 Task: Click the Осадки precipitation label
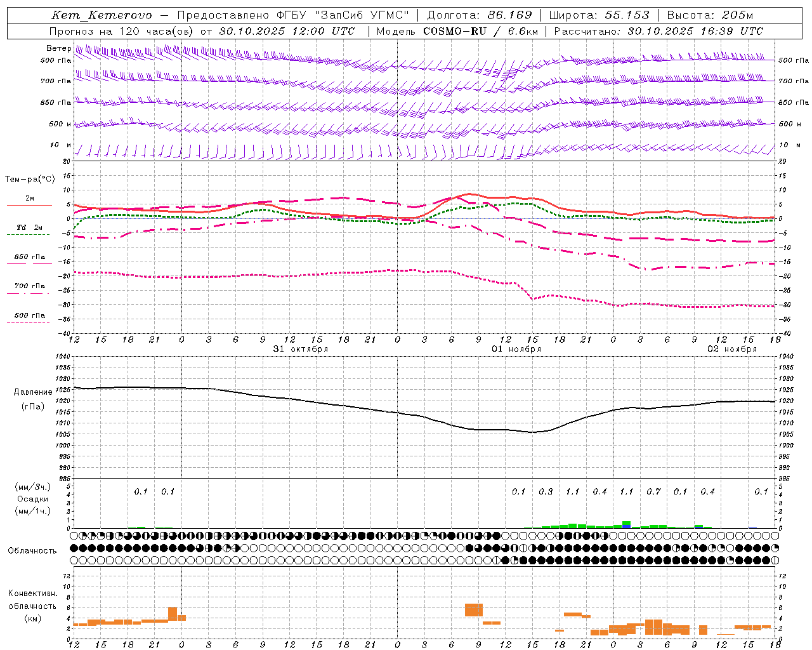33,499
